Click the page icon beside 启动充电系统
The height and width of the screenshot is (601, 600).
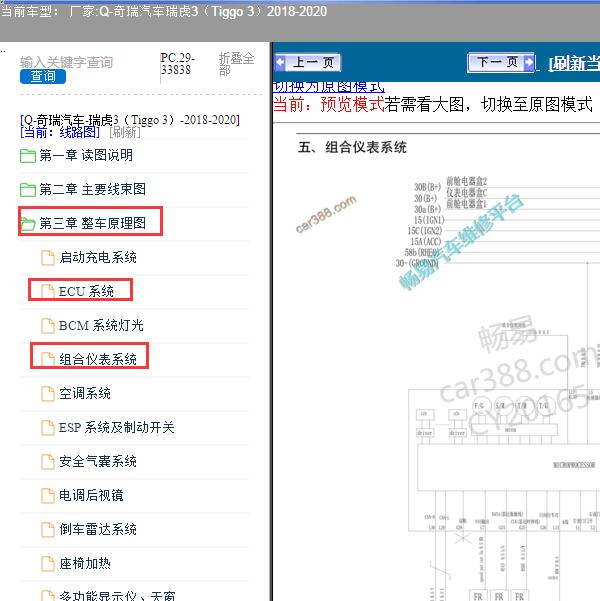48,258
